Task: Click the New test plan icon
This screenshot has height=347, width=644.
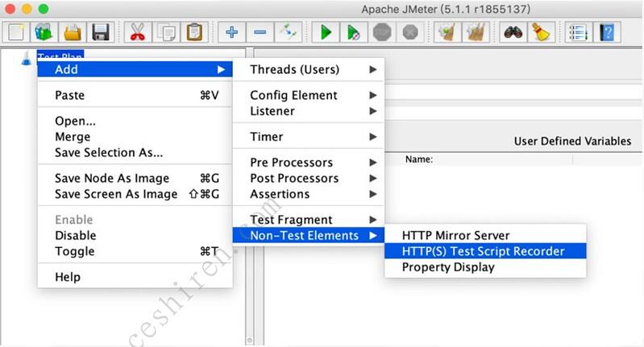Action: [x=18, y=32]
